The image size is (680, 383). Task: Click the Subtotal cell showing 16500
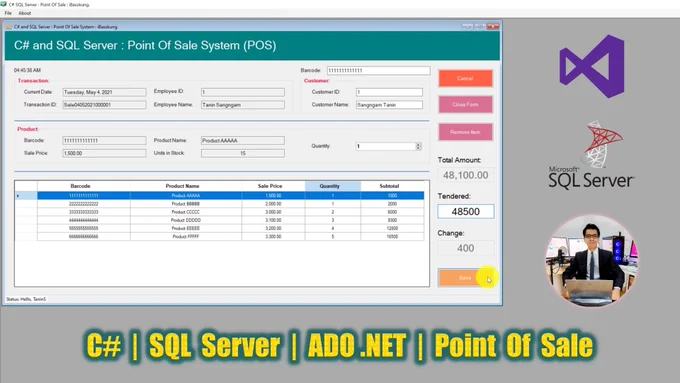392,236
